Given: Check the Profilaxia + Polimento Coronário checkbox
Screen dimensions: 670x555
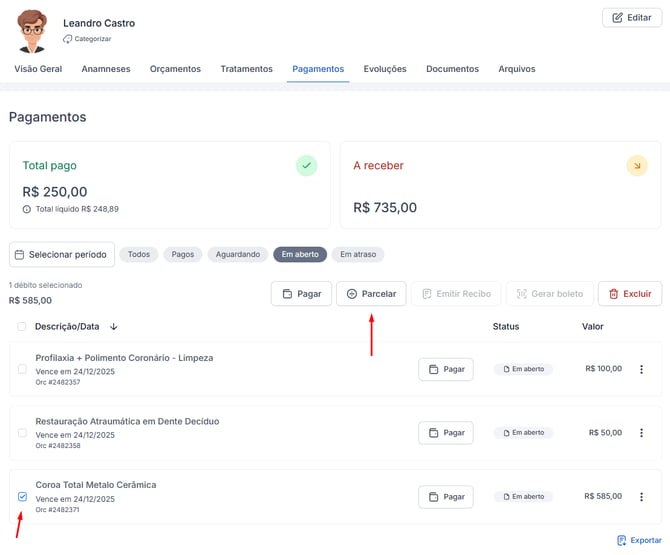Looking at the screenshot, I should click(22, 369).
